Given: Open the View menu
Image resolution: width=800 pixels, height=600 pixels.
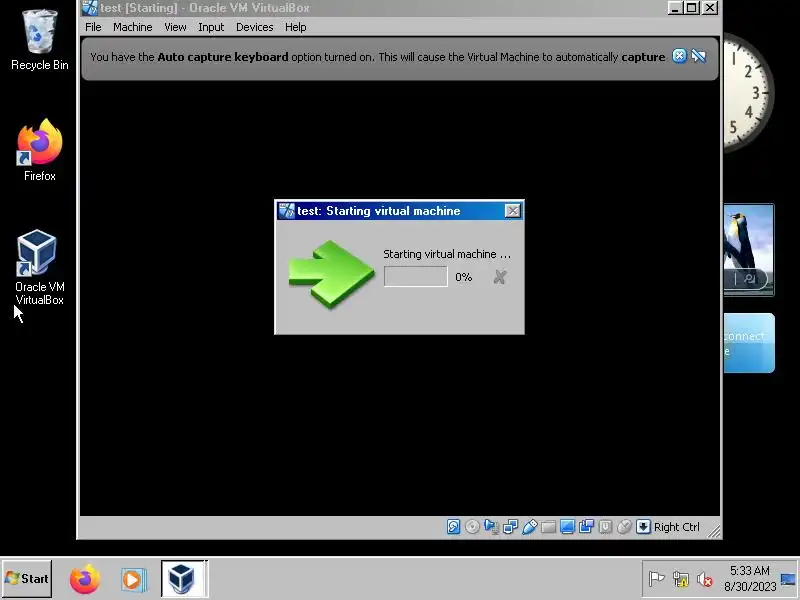Looking at the screenshot, I should tap(175, 27).
